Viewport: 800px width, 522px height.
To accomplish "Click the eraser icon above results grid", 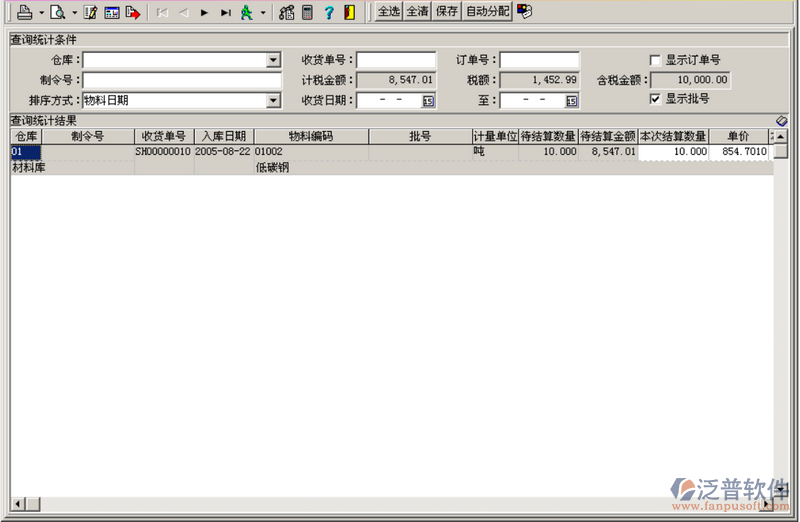I will [782, 121].
